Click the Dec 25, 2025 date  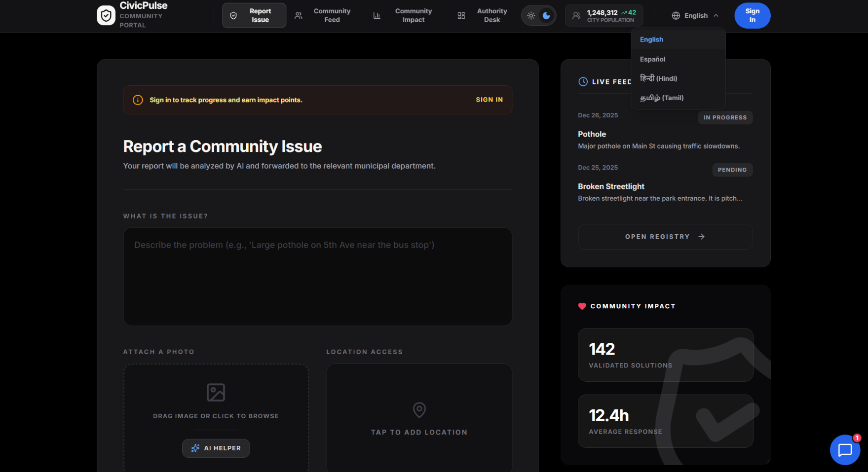click(x=598, y=168)
